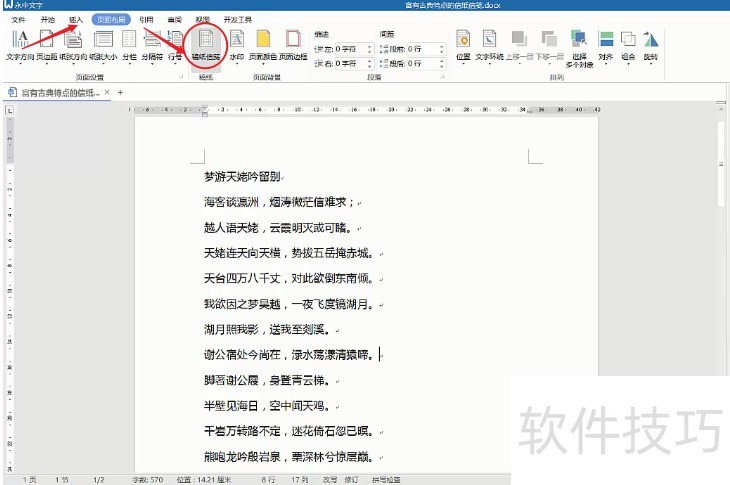Screen dimensions: 730x485
Task: Click the document file icon in the tab
Action: tap(13, 92)
